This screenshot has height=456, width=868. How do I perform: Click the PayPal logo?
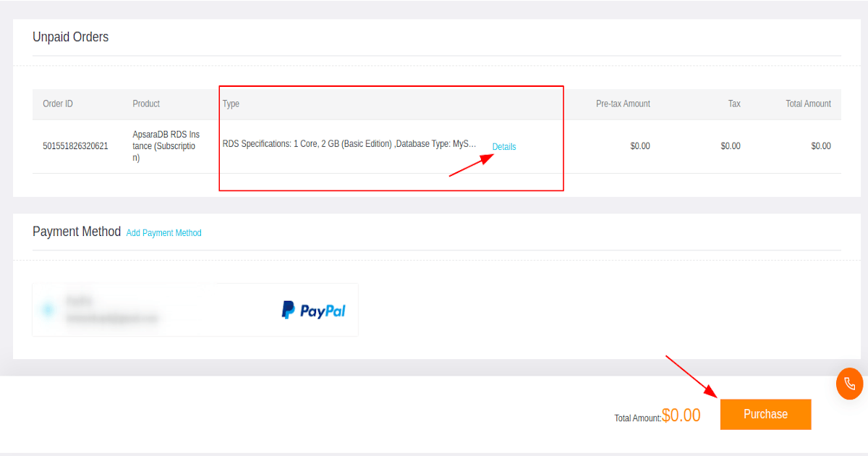(313, 311)
